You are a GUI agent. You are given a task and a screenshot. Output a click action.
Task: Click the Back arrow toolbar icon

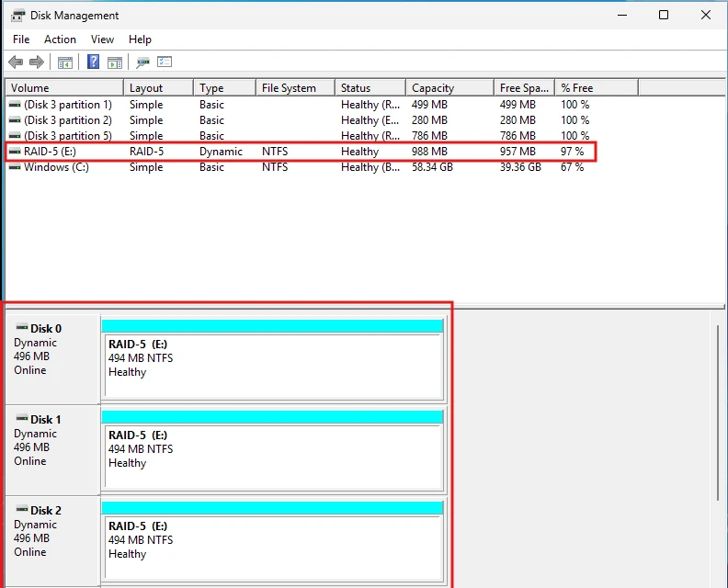coord(16,62)
